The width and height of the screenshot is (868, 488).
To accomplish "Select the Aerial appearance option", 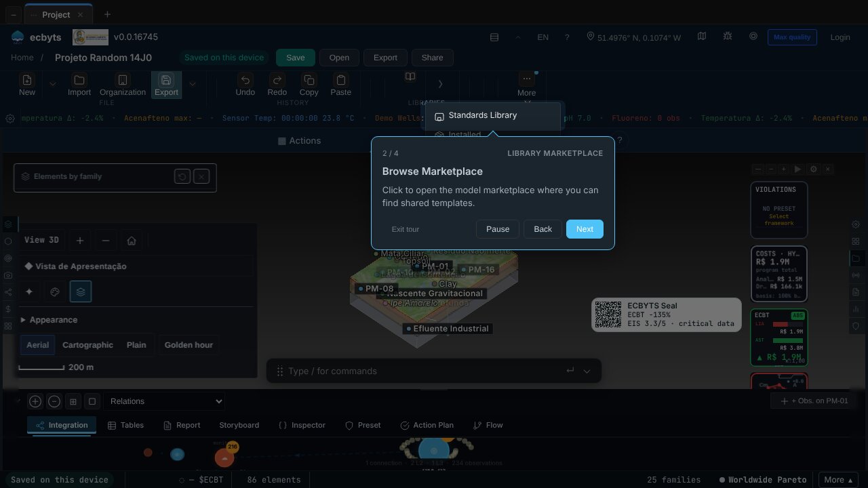I will (x=37, y=345).
